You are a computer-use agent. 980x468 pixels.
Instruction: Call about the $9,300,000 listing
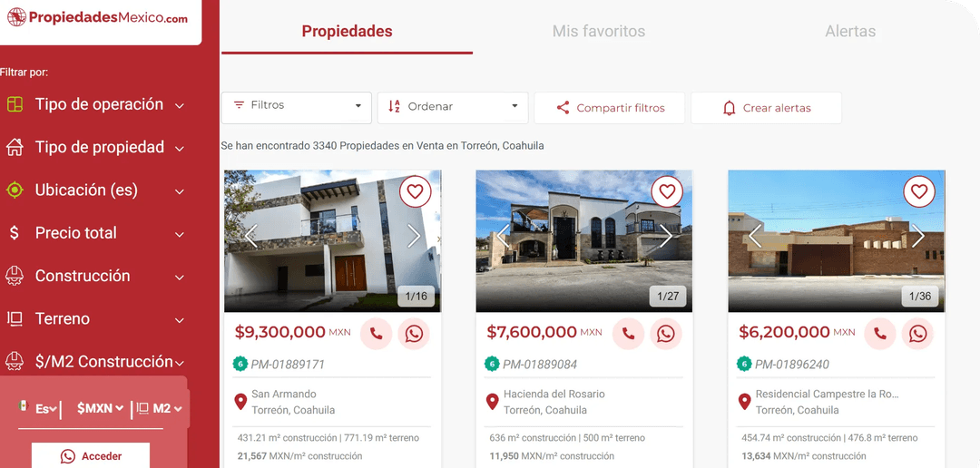(x=377, y=334)
